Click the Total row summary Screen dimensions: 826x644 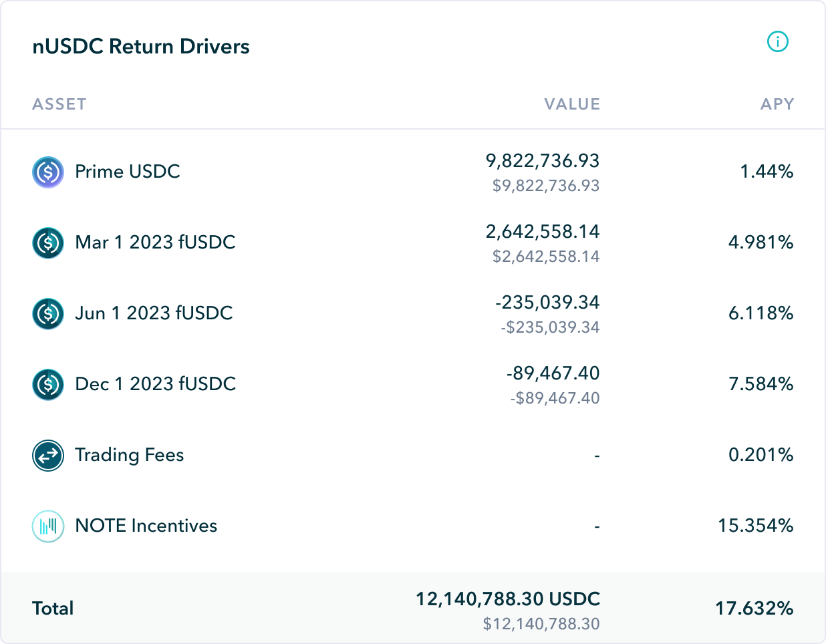tap(53, 608)
